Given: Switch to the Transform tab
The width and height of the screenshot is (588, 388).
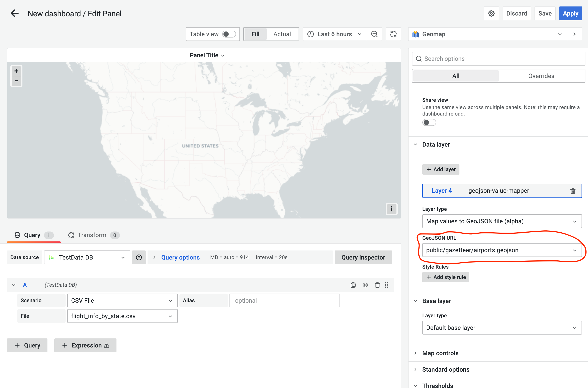Looking at the screenshot, I should point(92,235).
